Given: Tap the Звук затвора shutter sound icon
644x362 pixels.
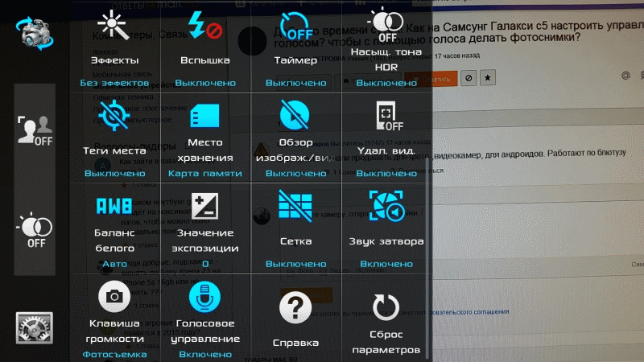Looking at the screenshot, I should point(386,206).
